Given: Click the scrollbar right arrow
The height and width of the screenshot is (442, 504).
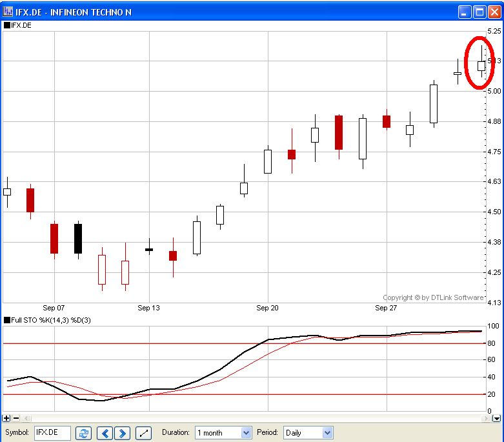Looking at the screenshot, I should (487, 418).
